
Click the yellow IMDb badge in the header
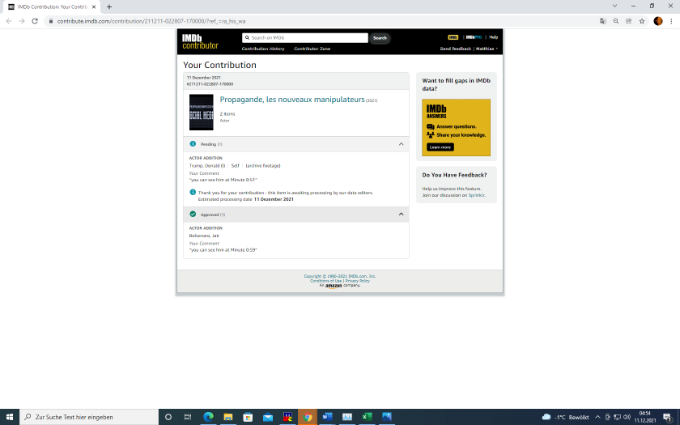tap(453, 37)
